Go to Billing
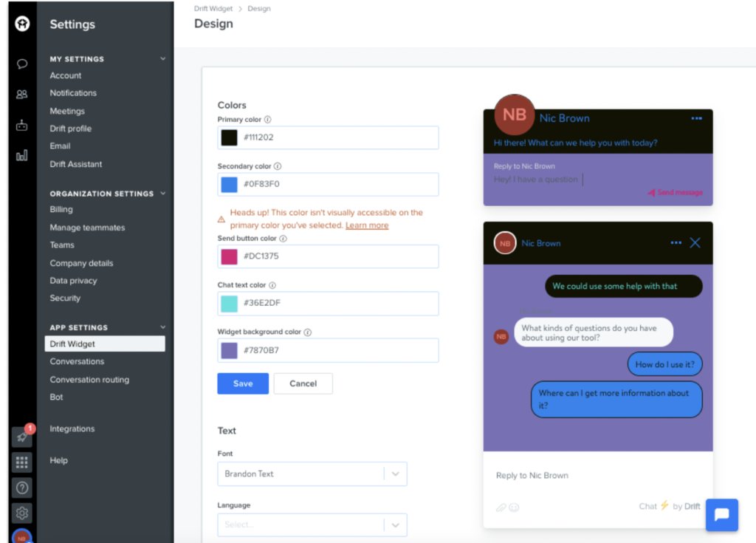The width and height of the screenshot is (756, 543). pyautogui.click(x=61, y=210)
